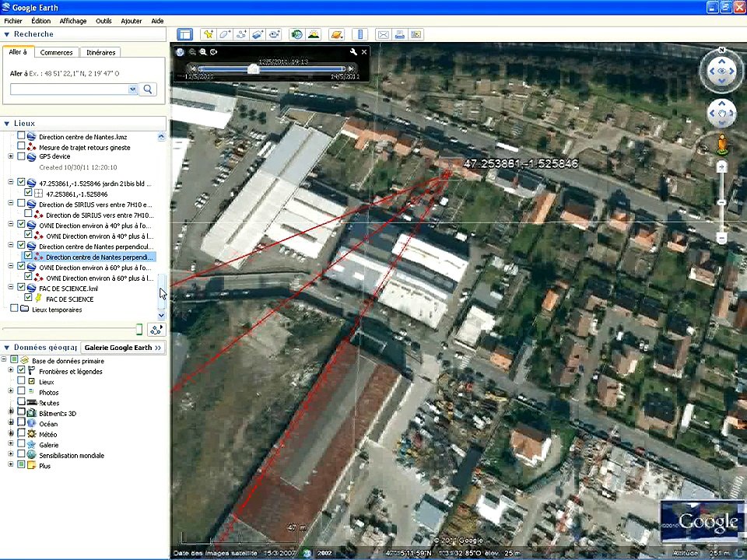Toggle the sidebar panel button
This screenshot has width=747, height=560.
[184, 35]
